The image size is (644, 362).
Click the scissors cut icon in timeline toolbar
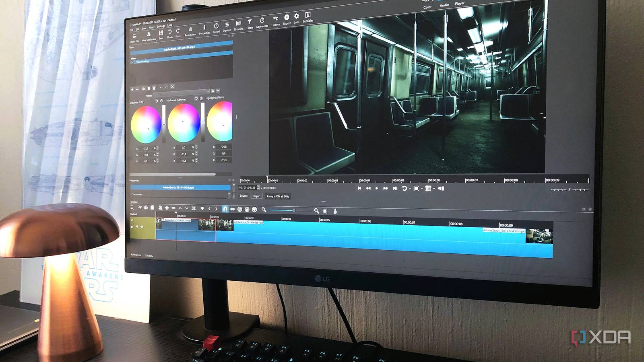click(140, 207)
